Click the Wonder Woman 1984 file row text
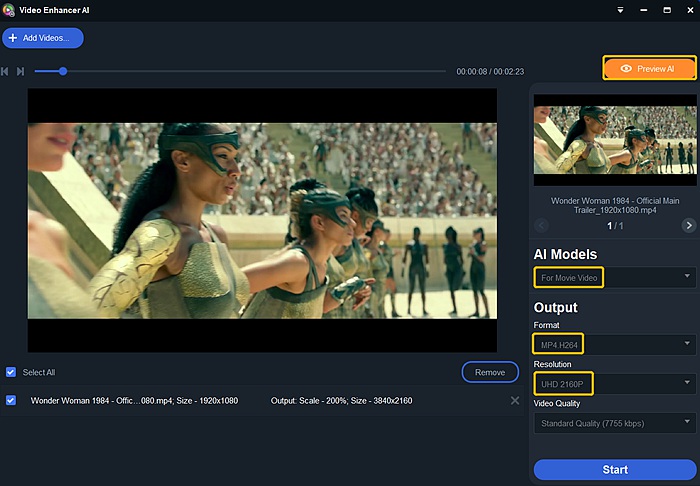 click(x=134, y=400)
